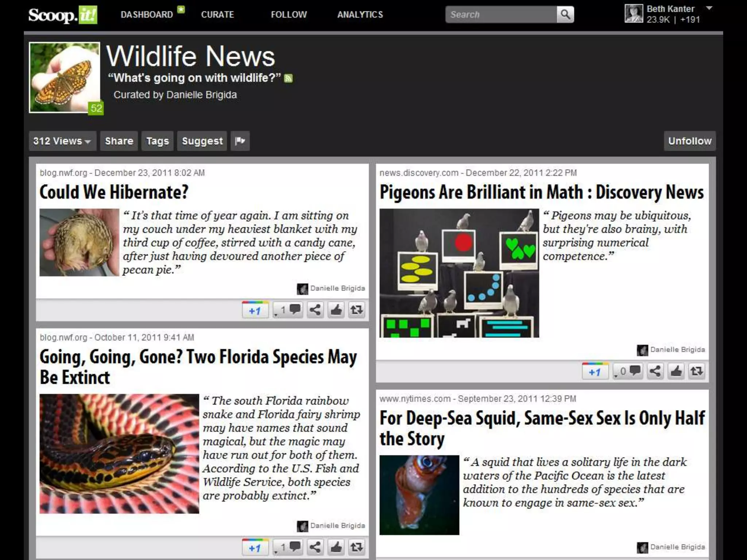This screenshot has height=560, width=747.
Task: Open the Analytics menu item
Action: point(360,15)
